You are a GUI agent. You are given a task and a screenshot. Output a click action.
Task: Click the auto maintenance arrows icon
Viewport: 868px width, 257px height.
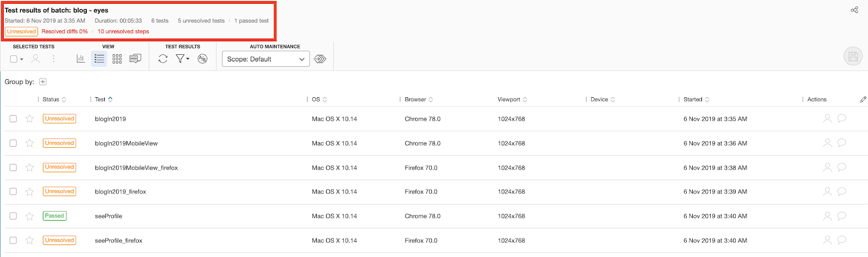320,59
